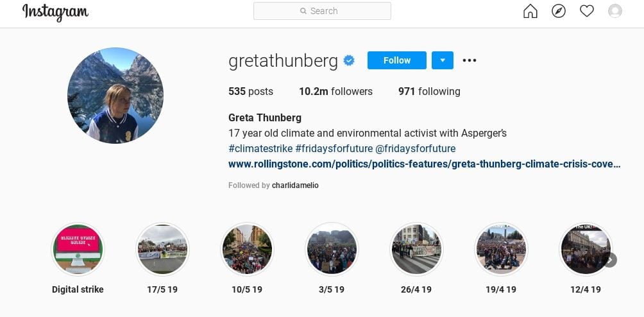Follow the gretathunberg account
644x317 pixels.
397,60
